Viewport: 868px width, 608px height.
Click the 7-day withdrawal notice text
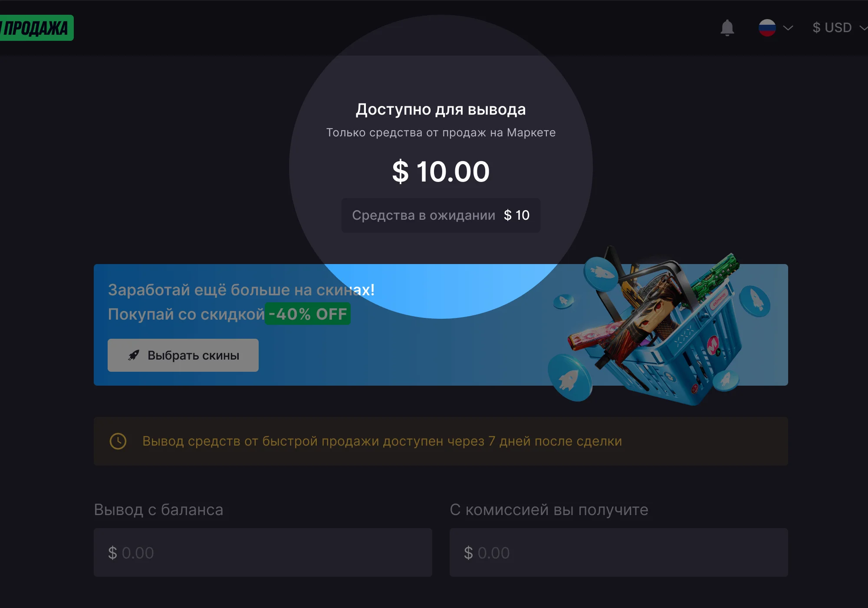tap(382, 441)
